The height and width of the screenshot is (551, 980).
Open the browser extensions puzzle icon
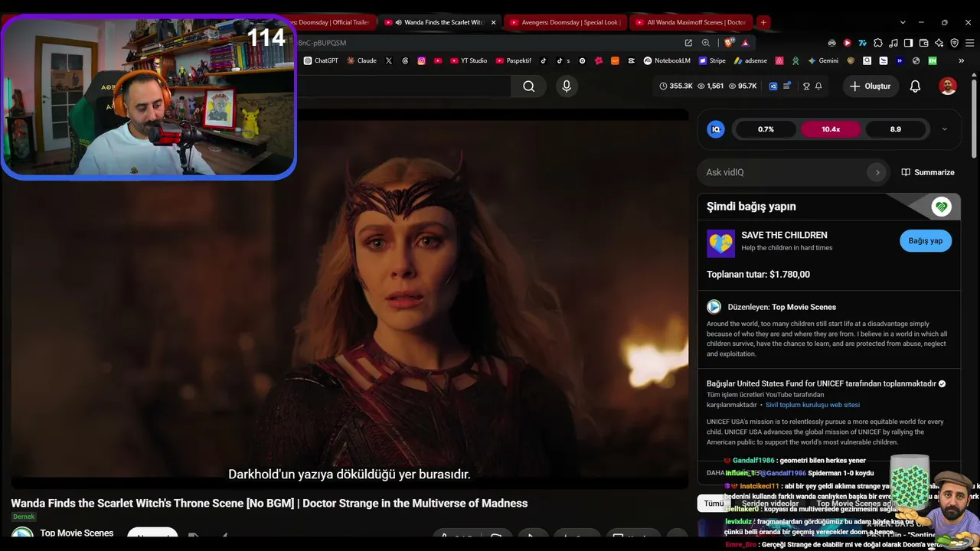[x=878, y=43]
